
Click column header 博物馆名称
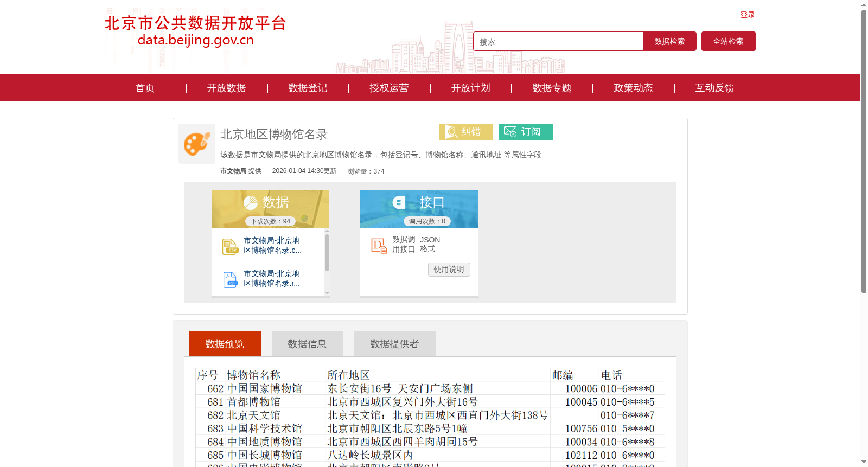pyautogui.click(x=254, y=375)
